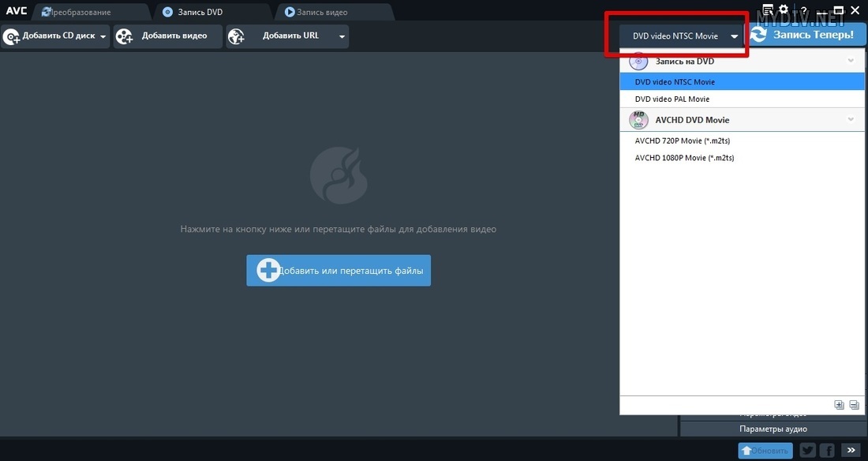Click the Запись Теперь! button
The image size is (868, 461).
pos(806,36)
